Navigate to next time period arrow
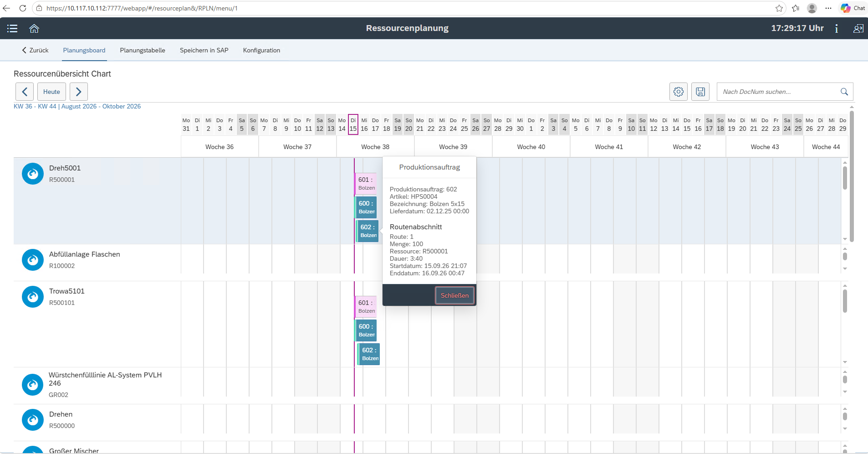This screenshot has height=454, width=868. pyautogui.click(x=78, y=92)
